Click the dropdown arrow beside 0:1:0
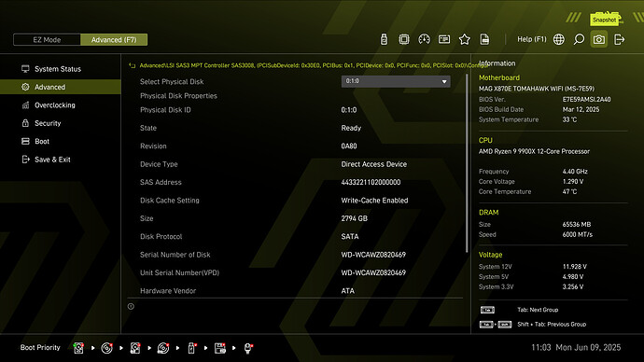Image resolution: width=644 pixels, height=362 pixels. coord(444,82)
